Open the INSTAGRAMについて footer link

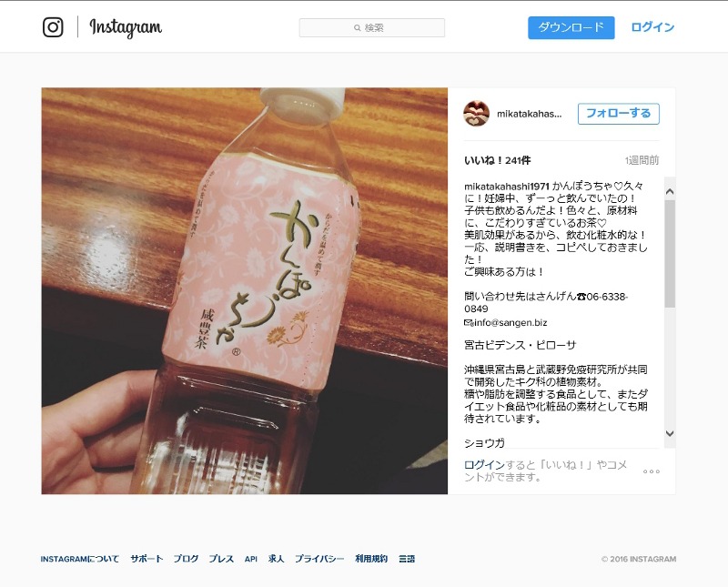pyautogui.click(x=80, y=559)
